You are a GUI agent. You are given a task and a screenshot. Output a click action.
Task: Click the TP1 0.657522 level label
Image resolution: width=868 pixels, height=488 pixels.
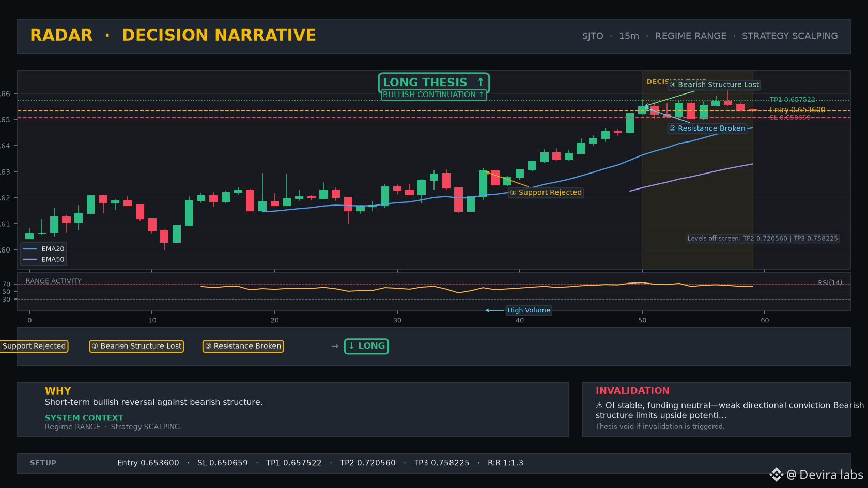[x=792, y=100]
